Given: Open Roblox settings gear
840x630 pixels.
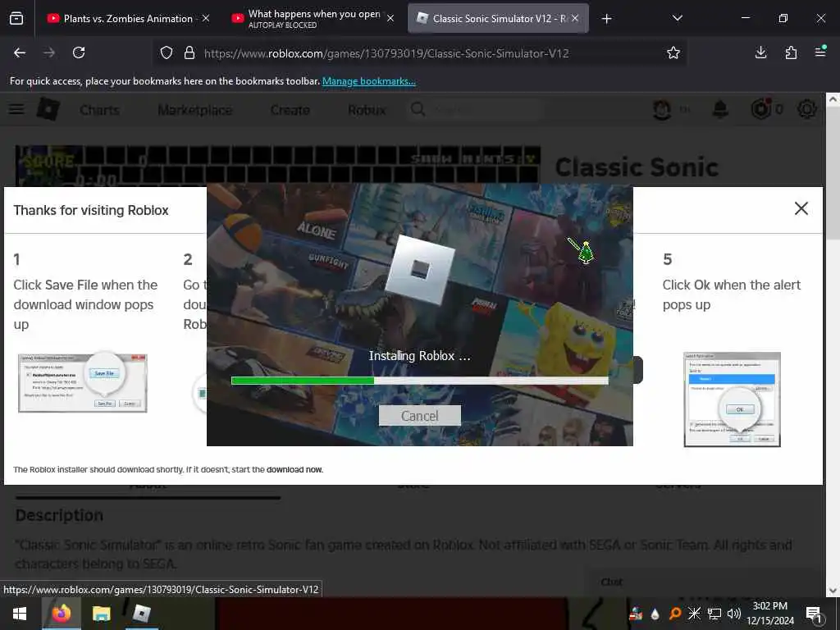Looking at the screenshot, I should (807, 109).
